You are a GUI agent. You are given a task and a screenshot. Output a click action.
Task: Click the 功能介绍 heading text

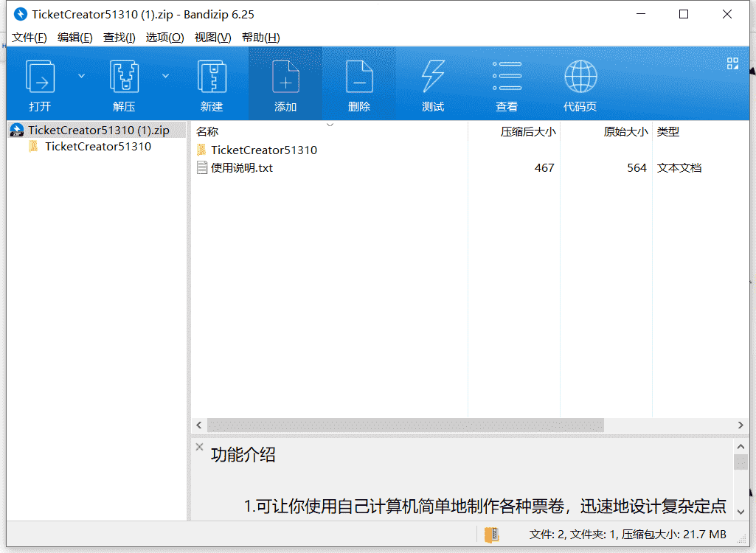pos(243,455)
